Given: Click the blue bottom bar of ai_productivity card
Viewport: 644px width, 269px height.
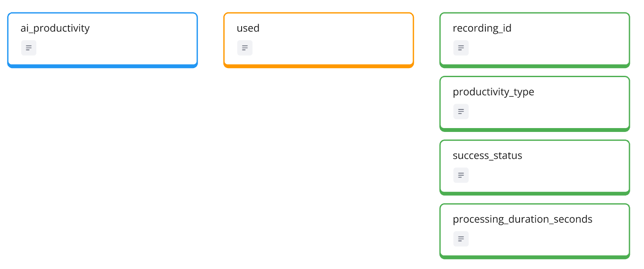Looking at the screenshot, I should [103, 66].
